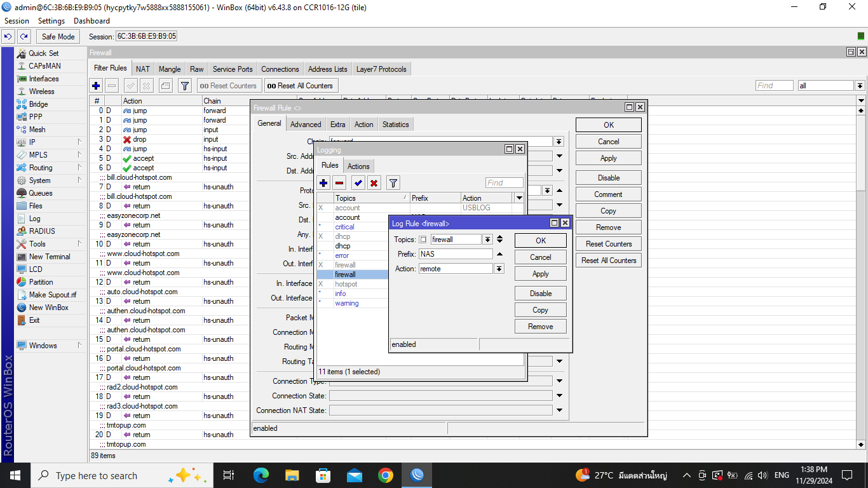Image resolution: width=868 pixels, height=488 pixels.
Task: Click Comment in Firewall Rule dialog
Action: [609, 194]
